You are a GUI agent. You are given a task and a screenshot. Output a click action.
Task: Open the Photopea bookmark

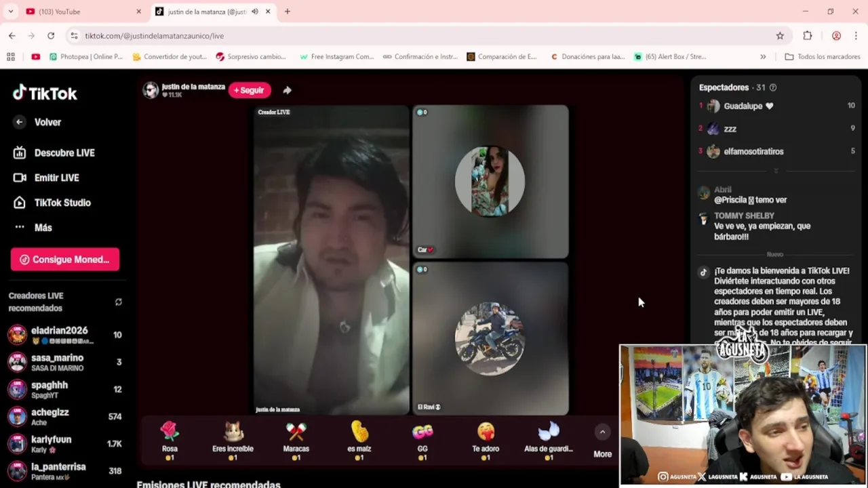point(86,57)
